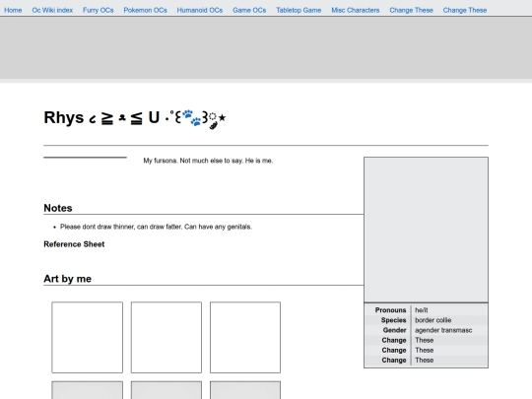The height and width of the screenshot is (399, 532).
Task: Click the 'Gender' infobox label
Action: (395, 330)
